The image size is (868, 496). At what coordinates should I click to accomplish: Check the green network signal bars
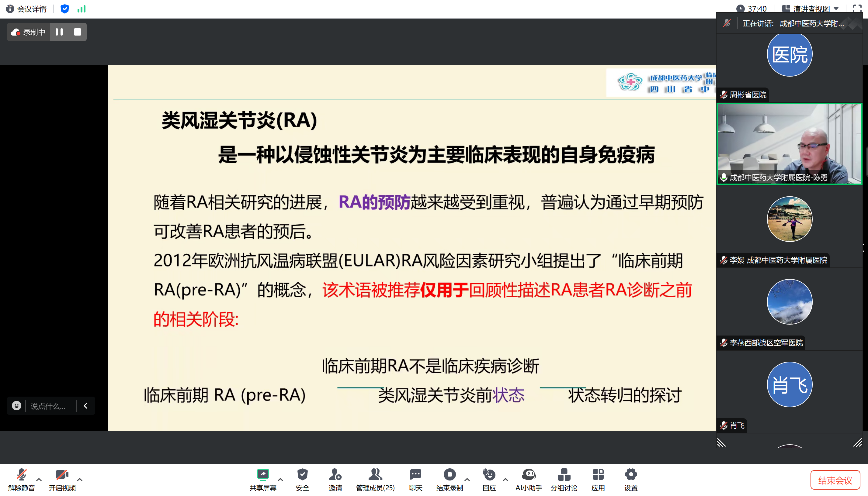pos(82,9)
